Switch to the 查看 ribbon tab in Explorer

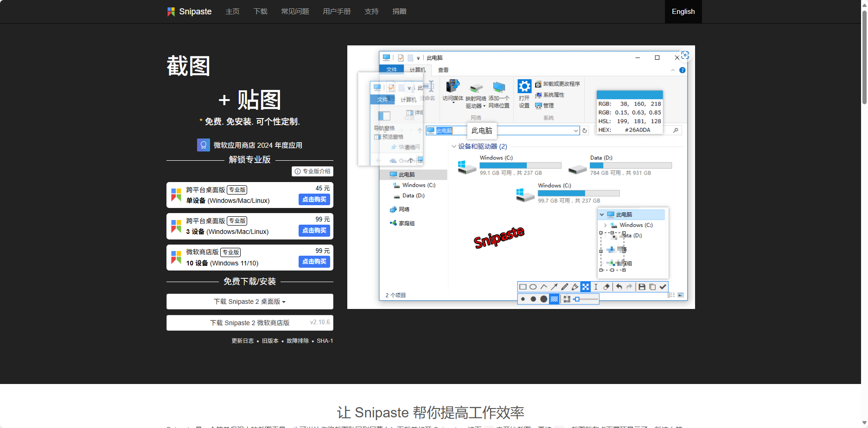443,70
